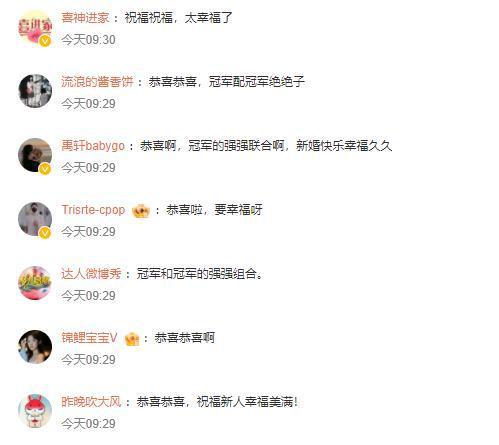
Task: Click the 今天09:30 timestamp
Action: 88,40
